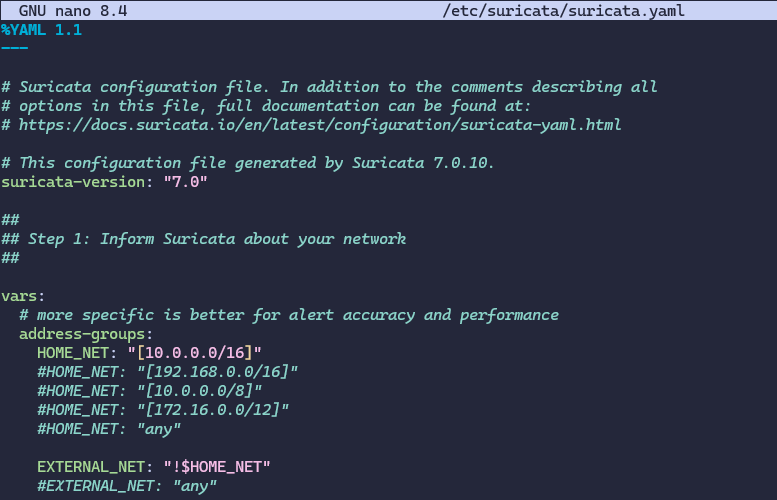Click the commented 192.168.0.0/16 HOME_NET line
777x500 pixels.
(167, 372)
